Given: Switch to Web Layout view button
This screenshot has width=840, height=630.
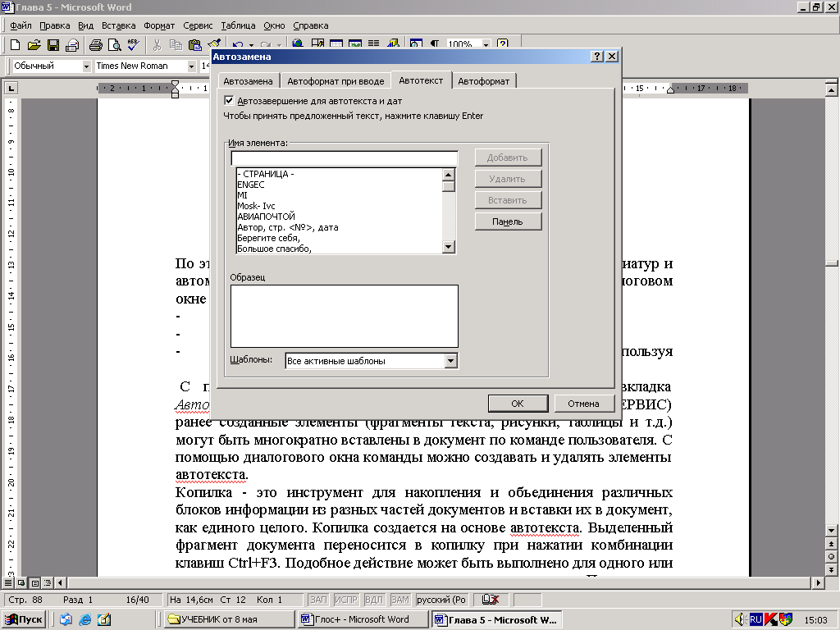Looking at the screenshot, I should (21, 582).
